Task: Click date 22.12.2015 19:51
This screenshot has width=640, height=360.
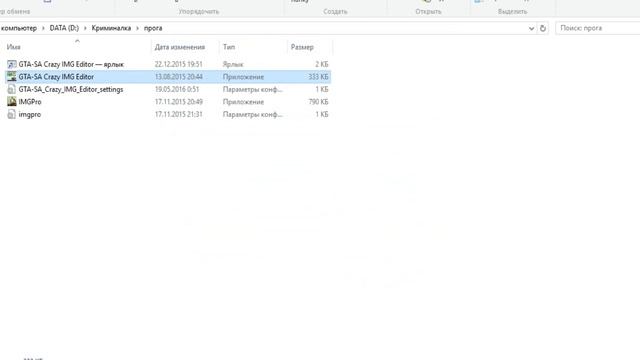Action: pos(178,64)
